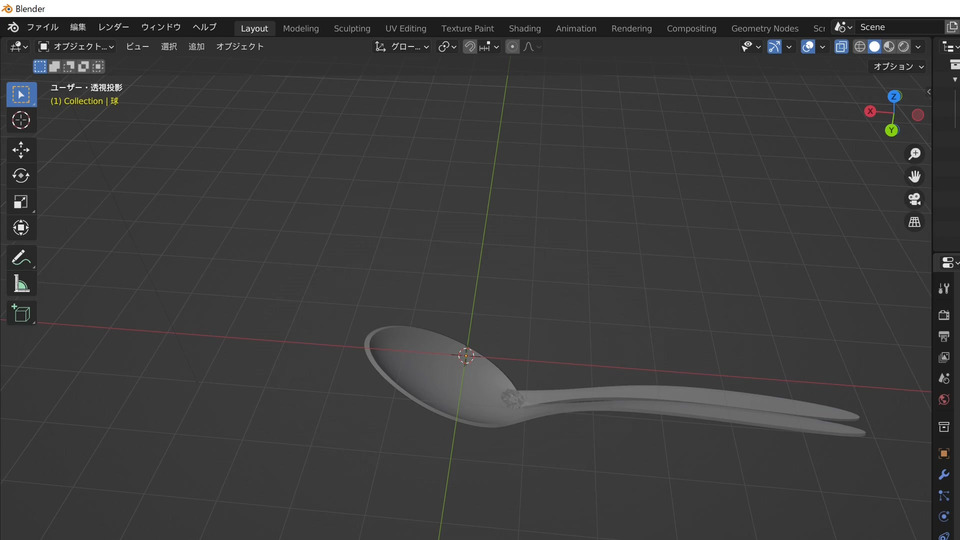Select the Select Box tool
This screenshot has height=540, width=960.
click(x=21, y=94)
